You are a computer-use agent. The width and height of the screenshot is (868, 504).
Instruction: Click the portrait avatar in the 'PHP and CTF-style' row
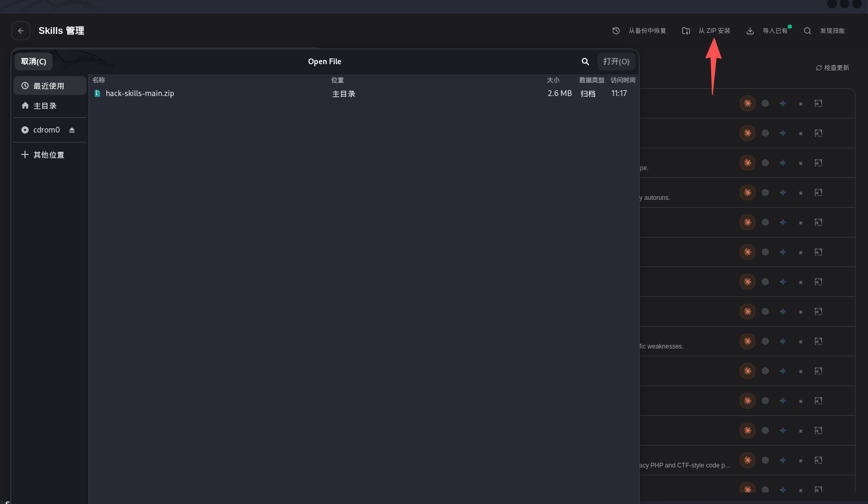(x=818, y=460)
